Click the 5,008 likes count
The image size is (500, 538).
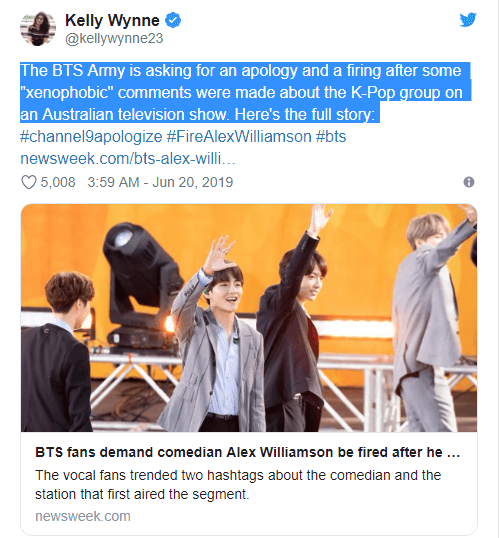click(x=58, y=182)
